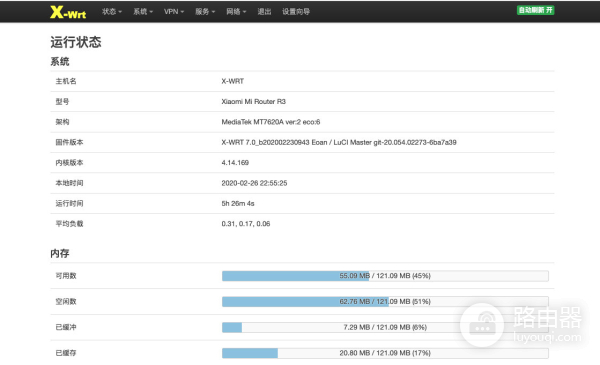
Task: Click the 空闲数 memory progress bar
Action: [385, 301]
